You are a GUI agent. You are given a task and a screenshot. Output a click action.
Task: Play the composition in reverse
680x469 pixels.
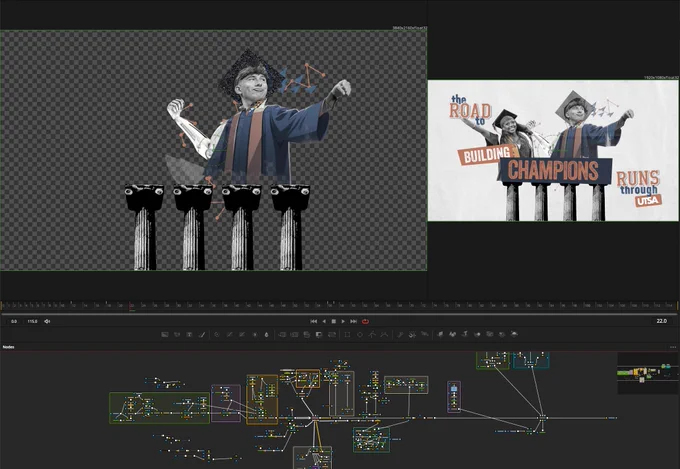[x=324, y=321]
